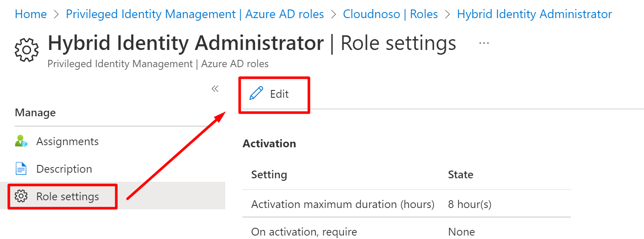This screenshot has height=239, width=644.
Task: Open Description in Manage menu
Action: click(x=64, y=169)
